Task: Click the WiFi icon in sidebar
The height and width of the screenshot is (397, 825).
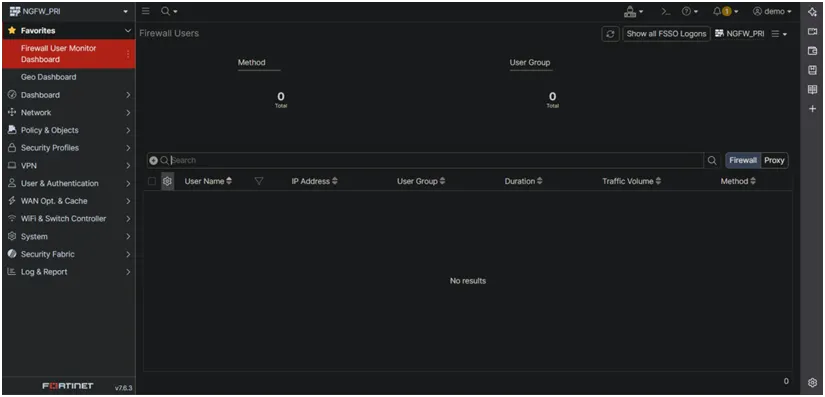Action: [12, 219]
